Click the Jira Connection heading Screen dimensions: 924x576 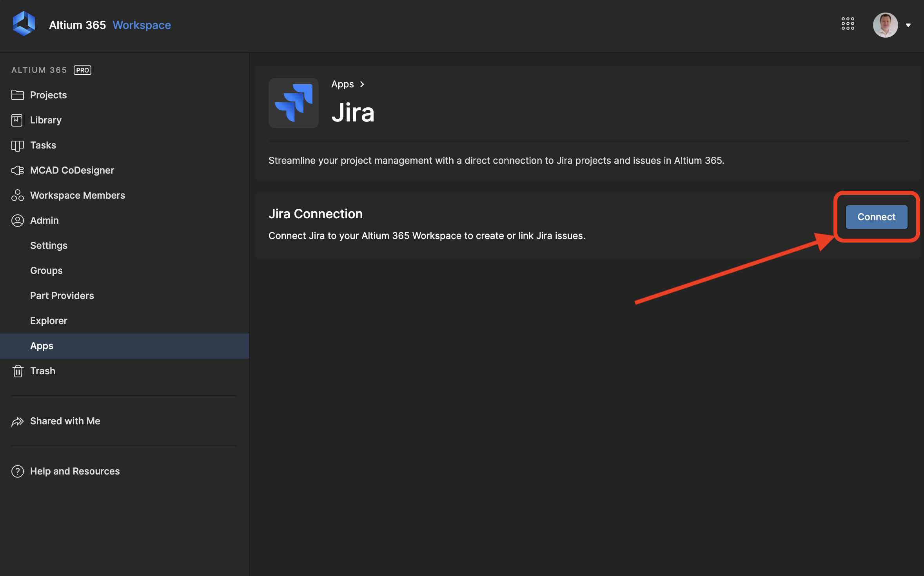(x=316, y=214)
